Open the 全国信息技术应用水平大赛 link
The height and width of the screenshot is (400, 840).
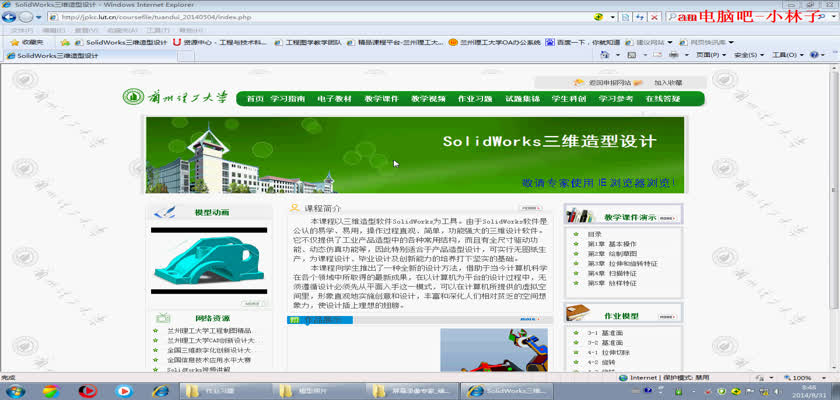point(209,360)
